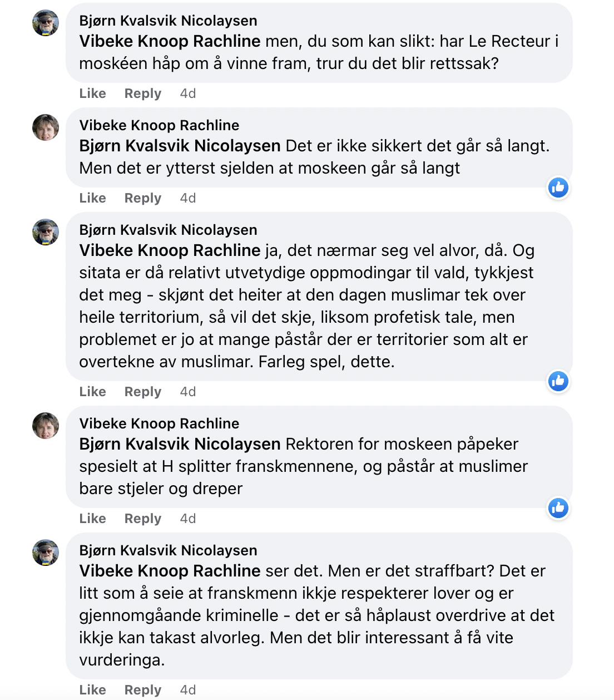Open Bjørn's avatar on the 'ser det. Men er det straffbart' comment
The image size is (614, 700).
(46, 553)
